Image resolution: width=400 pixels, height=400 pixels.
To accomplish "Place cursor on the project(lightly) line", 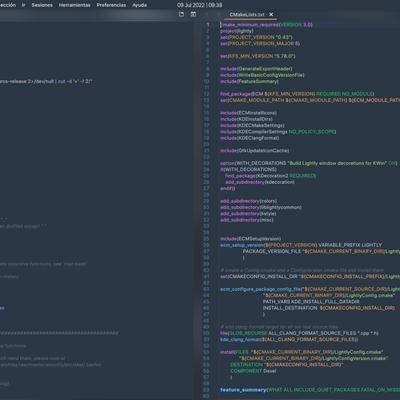I will tap(237, 31).
